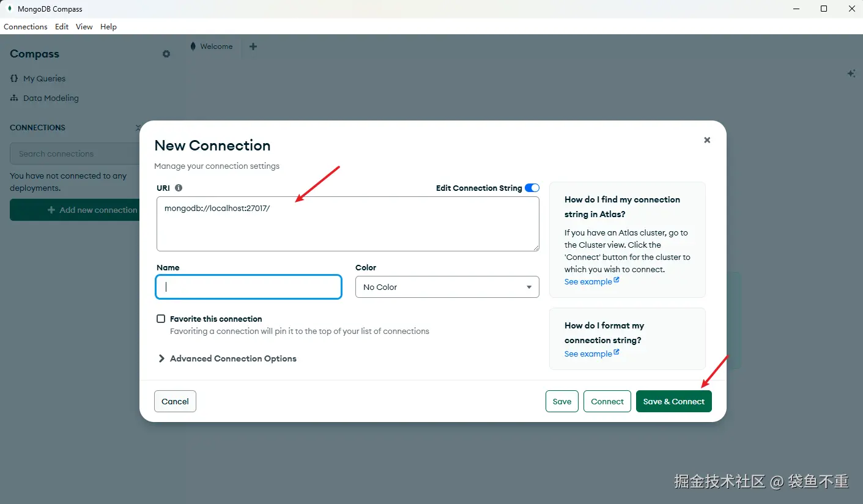This screenshot has width=863, height=504.
Task: Click the external link icon after the Atlas See example
Action: (617, 280)
